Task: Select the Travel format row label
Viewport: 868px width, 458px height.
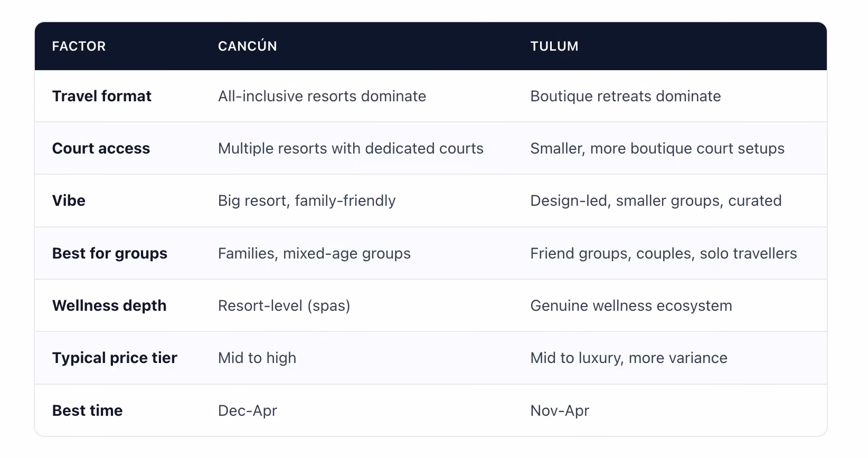Action: (x=101, y=96)
